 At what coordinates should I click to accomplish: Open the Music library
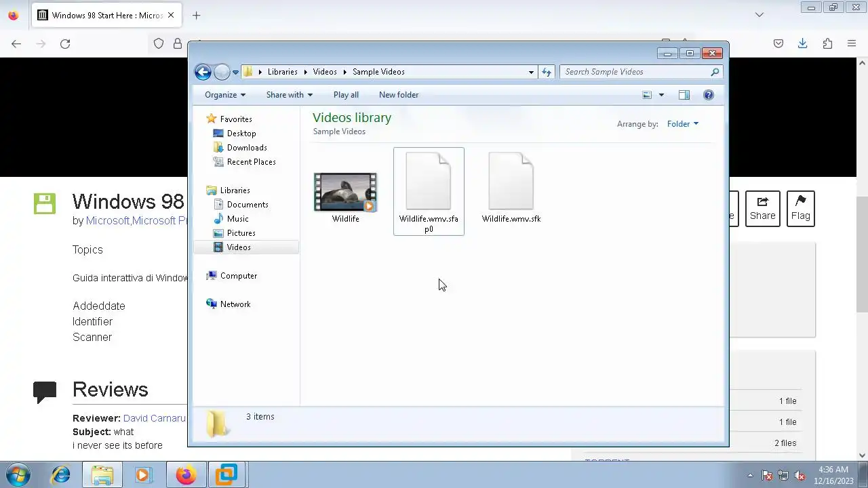[x=237, y=219]
